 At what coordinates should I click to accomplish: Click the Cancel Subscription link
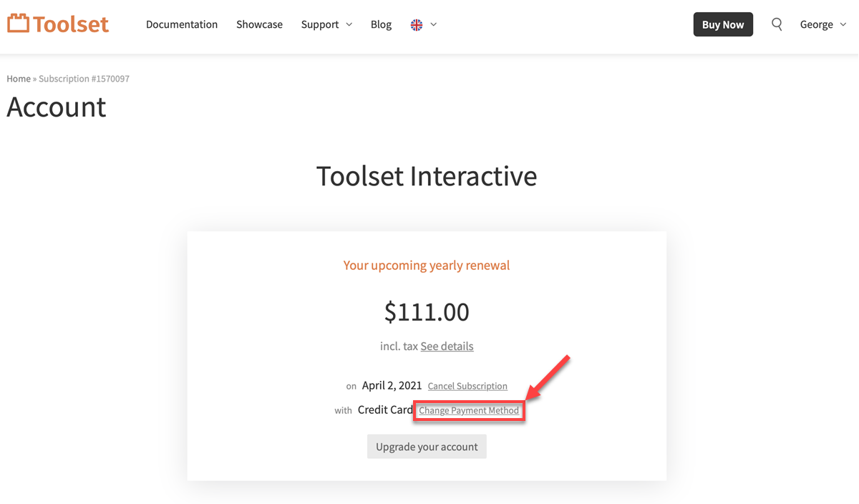467,386
